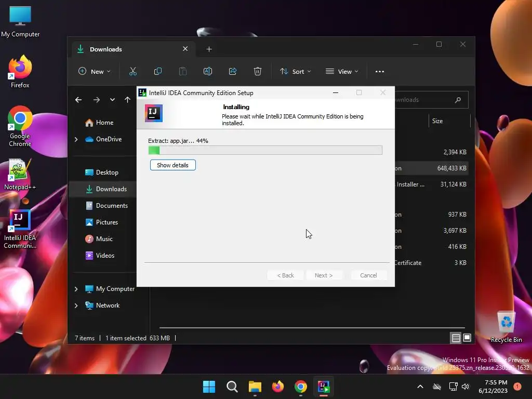Screen dimensions: 532x399
Task: Add a new Explorer tab
Action: (209, 49)
